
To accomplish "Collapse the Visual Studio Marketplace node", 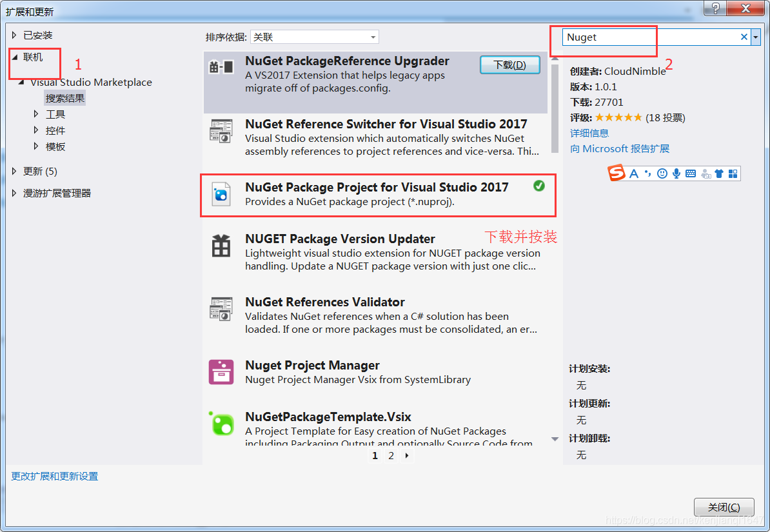I will [22, 82].
